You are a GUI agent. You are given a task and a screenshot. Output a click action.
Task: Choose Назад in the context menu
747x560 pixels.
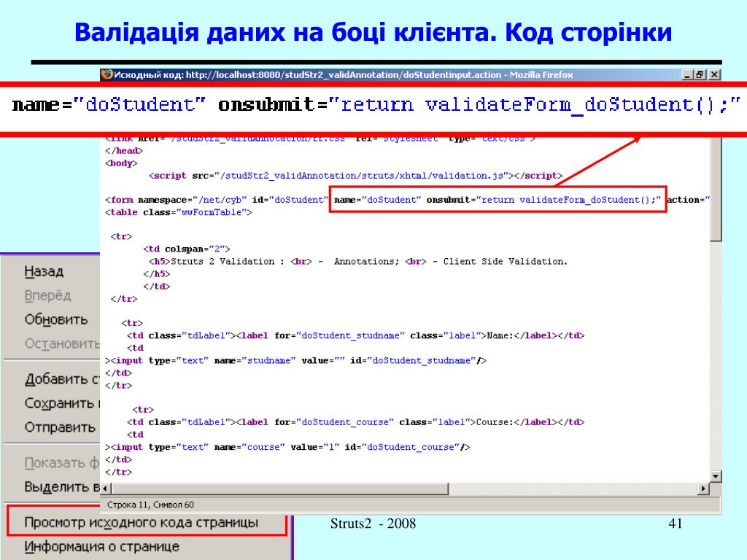[x=44, y=271]
